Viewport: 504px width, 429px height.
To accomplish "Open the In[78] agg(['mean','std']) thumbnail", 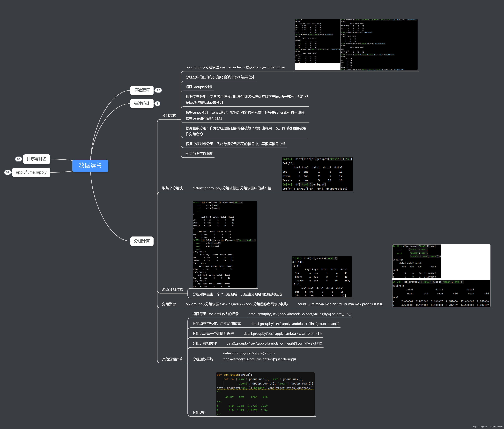I will 441,293.
